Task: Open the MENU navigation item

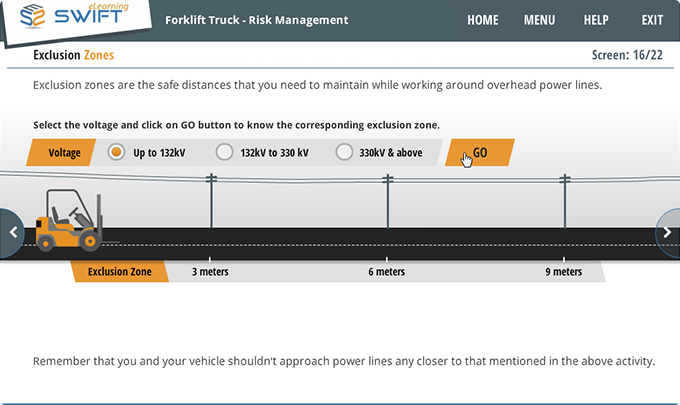Action: (539, 20)
